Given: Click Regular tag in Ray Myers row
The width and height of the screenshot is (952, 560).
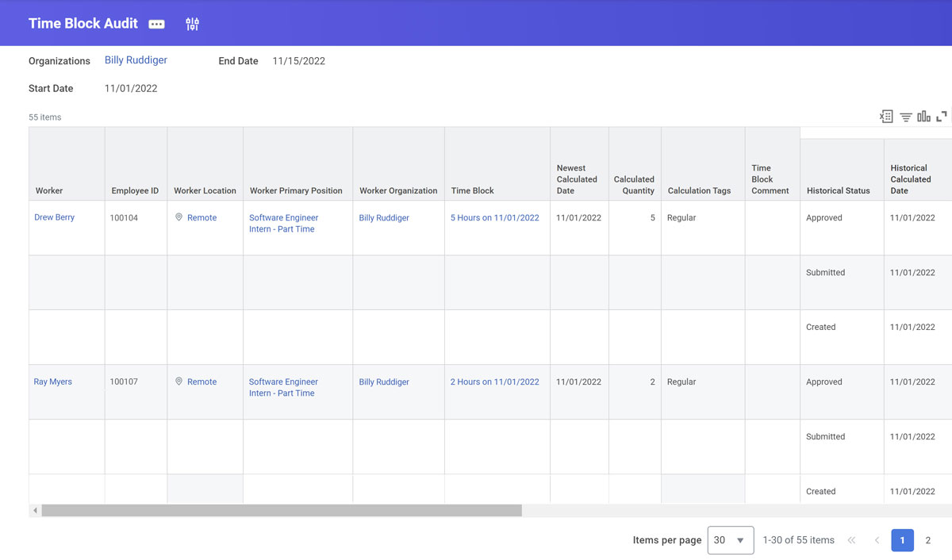Looking at the screenshot, I should (x=681, y=382).
